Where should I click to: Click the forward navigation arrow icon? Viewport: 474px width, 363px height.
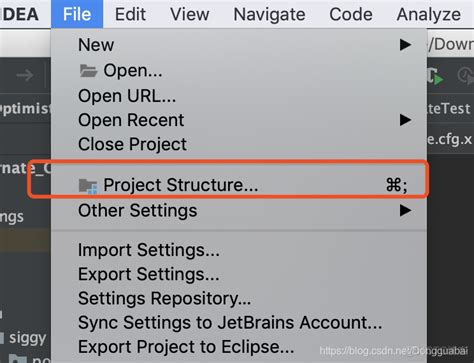pyautogui.click(x=25, y=75)
